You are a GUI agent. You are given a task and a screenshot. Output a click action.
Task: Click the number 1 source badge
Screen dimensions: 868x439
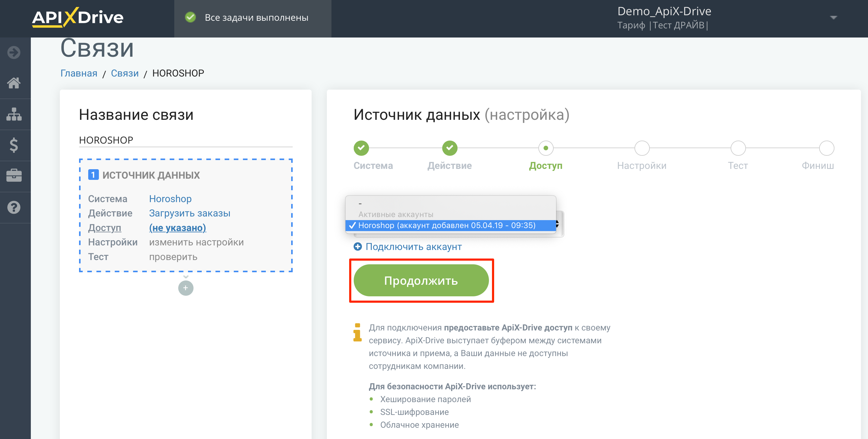[93, 175]
